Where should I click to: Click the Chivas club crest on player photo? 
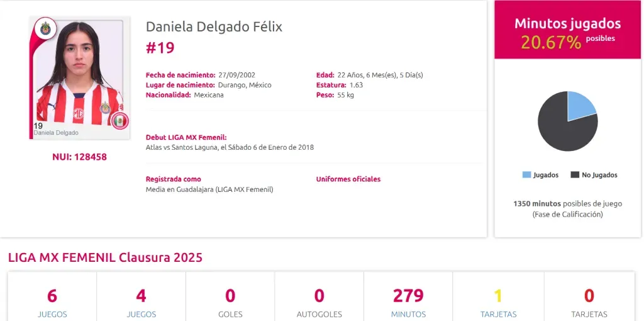point(46,28)
